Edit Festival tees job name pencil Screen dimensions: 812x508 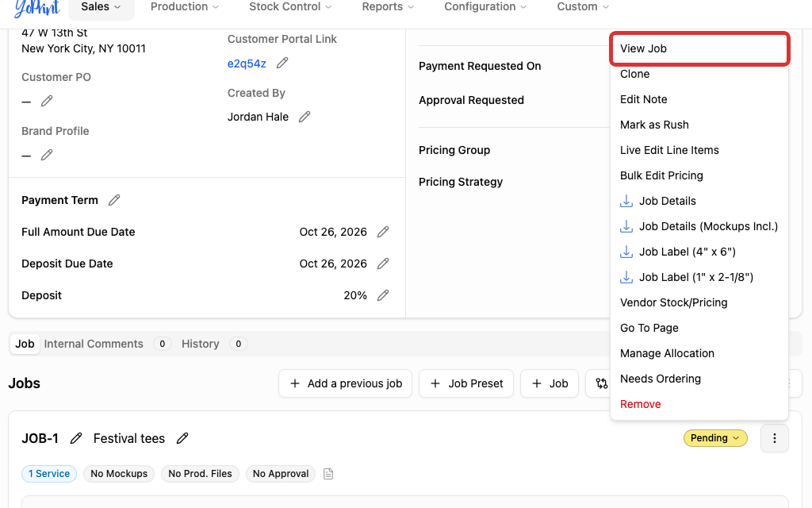coord(182,438)
